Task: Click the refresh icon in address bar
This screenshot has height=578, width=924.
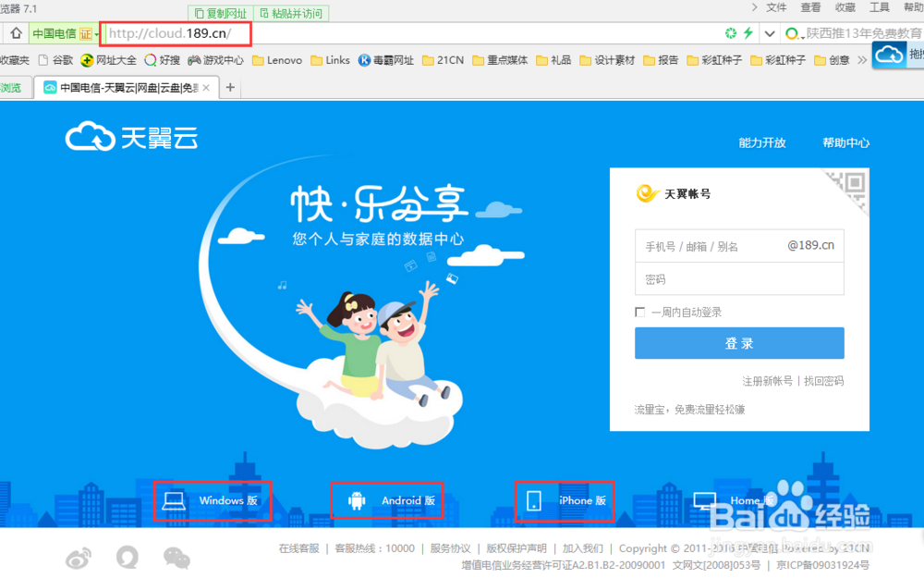Action: [x=731, y=33]
